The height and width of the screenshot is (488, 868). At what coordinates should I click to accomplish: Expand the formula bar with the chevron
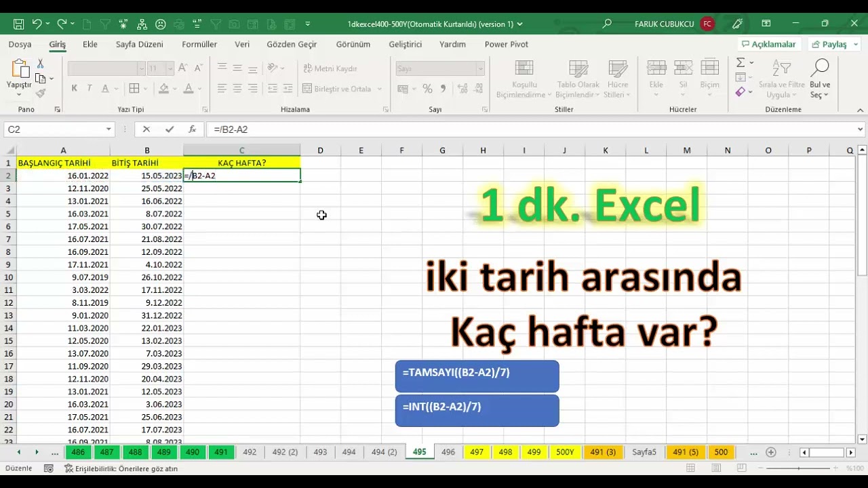click(x=861, y=129)
